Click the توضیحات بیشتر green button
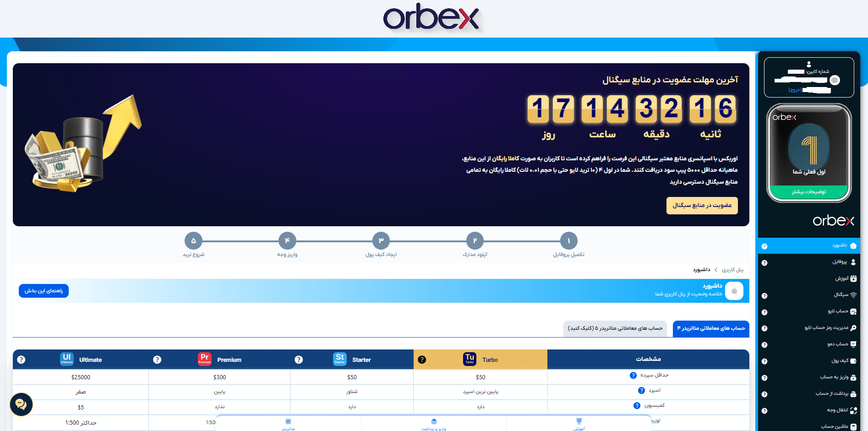 [809, 192]
